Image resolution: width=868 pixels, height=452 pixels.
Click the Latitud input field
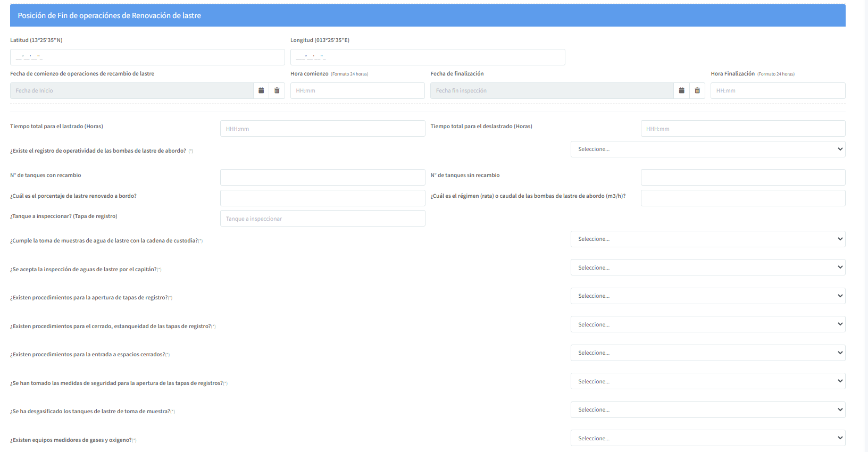click(x=147, y=57)
